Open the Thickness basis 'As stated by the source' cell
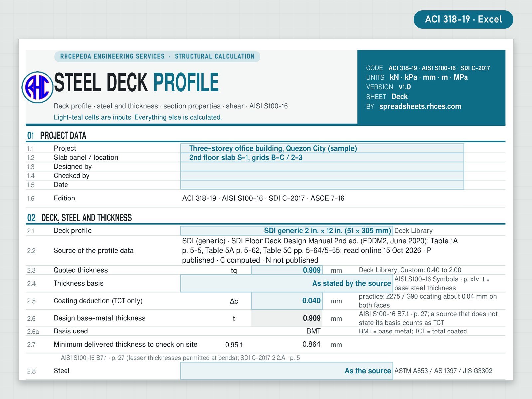This screenshot has height=399, width=532. (287, 283)
